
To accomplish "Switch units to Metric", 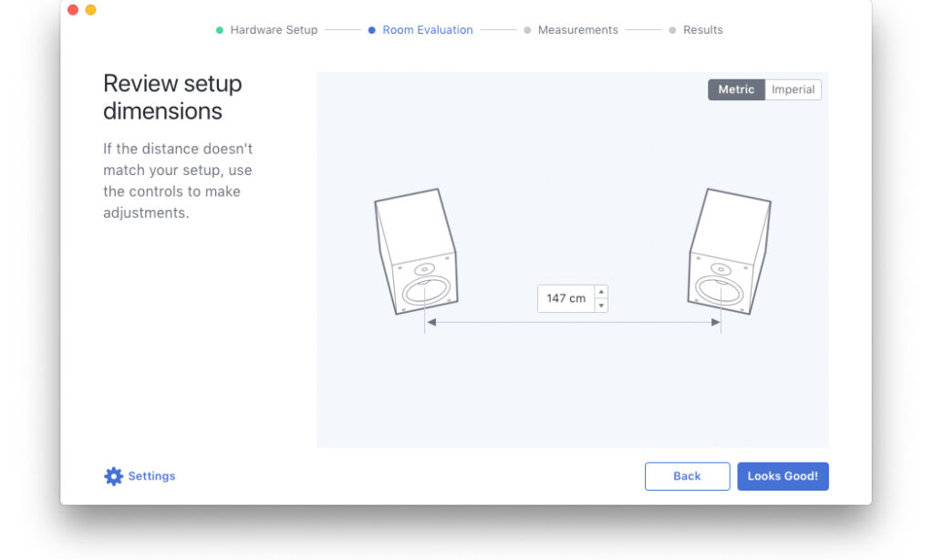I will (736, 89).
